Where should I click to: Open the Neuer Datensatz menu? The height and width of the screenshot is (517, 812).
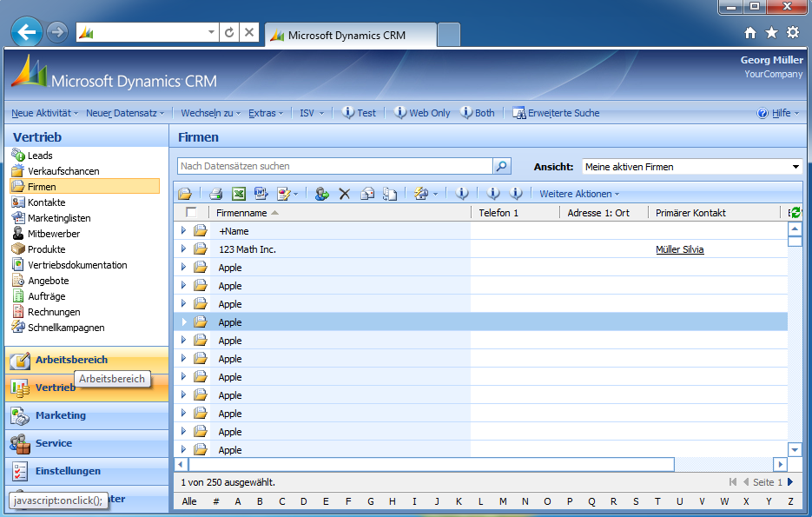click(125, 113)
